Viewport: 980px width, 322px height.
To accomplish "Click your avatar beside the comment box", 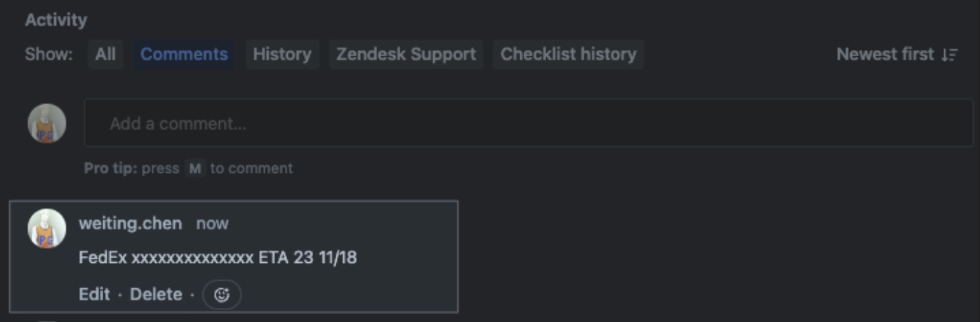I will [47, 124].
